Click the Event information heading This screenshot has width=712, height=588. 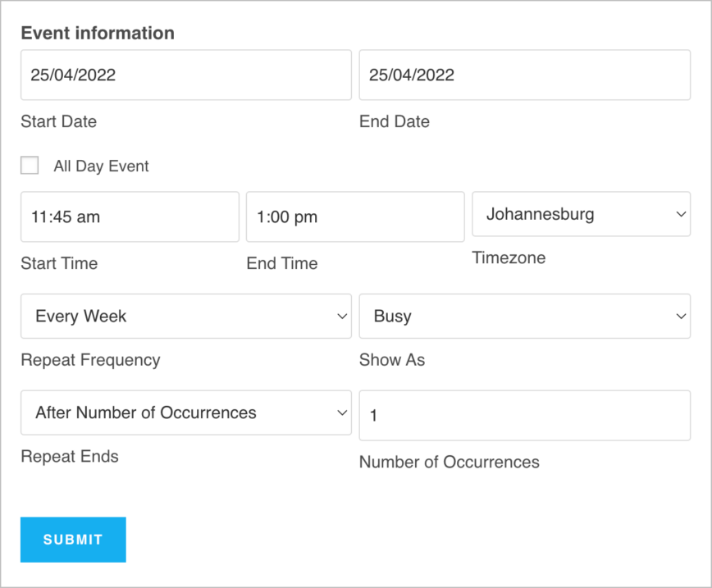click(x=98, y=33)
